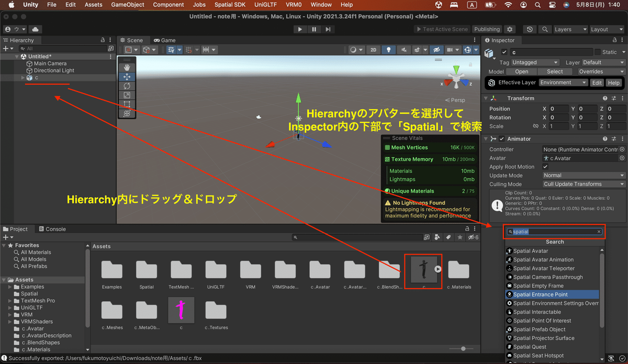Toggle Scene Gizmos icon
Viewport: 628px width, 364px height.
pyautogui.click(x=468, y=50)
